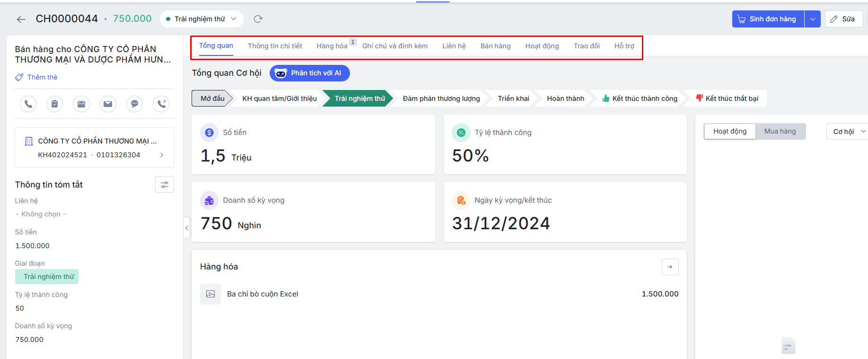
Task: Switch to Hoạt động toggle
Action: click(730, 131)
